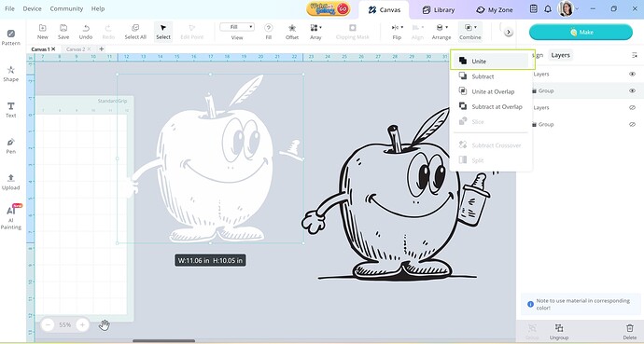Open the Community menu
The image size is (644, 344).
tap(66, 8)
